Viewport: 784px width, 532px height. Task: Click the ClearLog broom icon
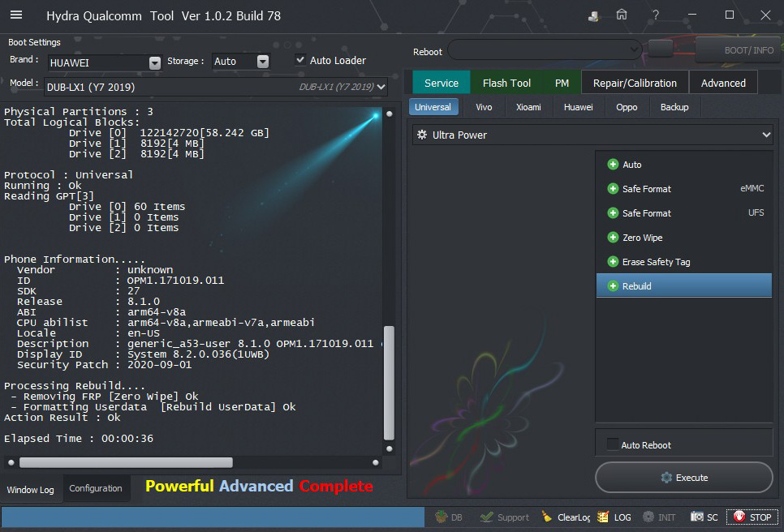tap(546, 517)
